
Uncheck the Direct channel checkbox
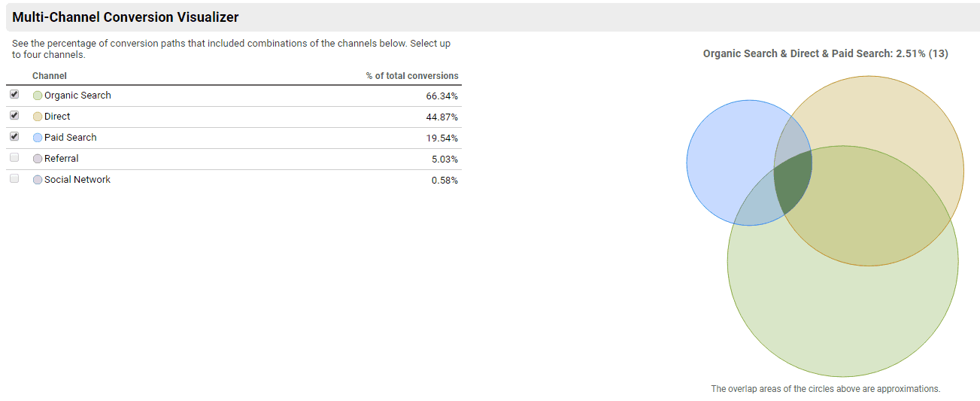[x=14, y=116]
